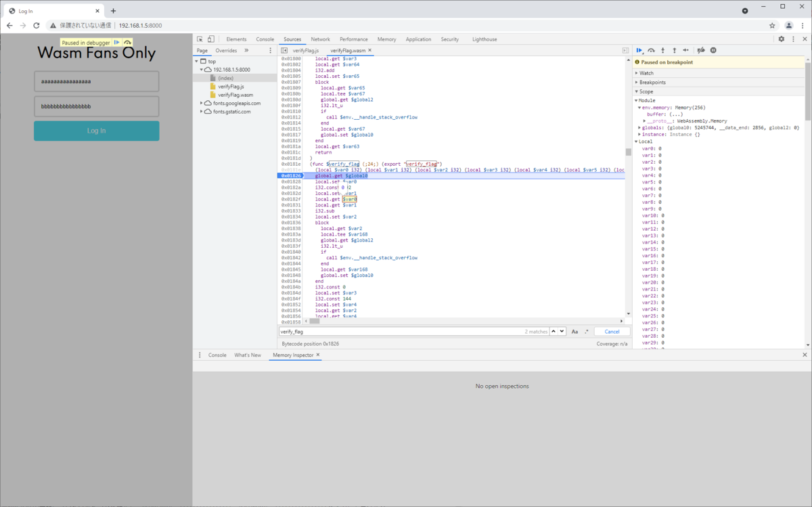Select verifyFlag.wasm in file tree

tap(235, 95)
